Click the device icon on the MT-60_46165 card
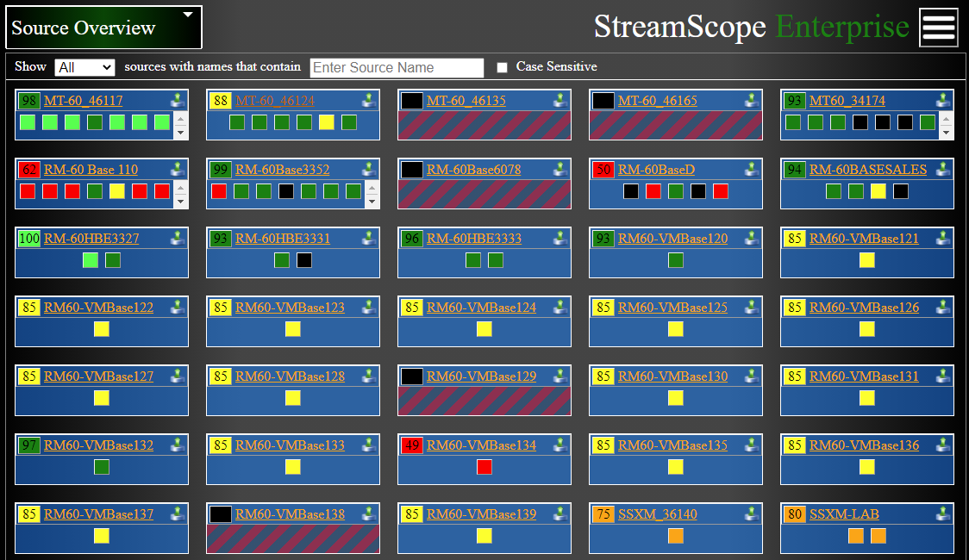This screenshot has width=969, height=560. pyautogui.click(x=753, y=100)
